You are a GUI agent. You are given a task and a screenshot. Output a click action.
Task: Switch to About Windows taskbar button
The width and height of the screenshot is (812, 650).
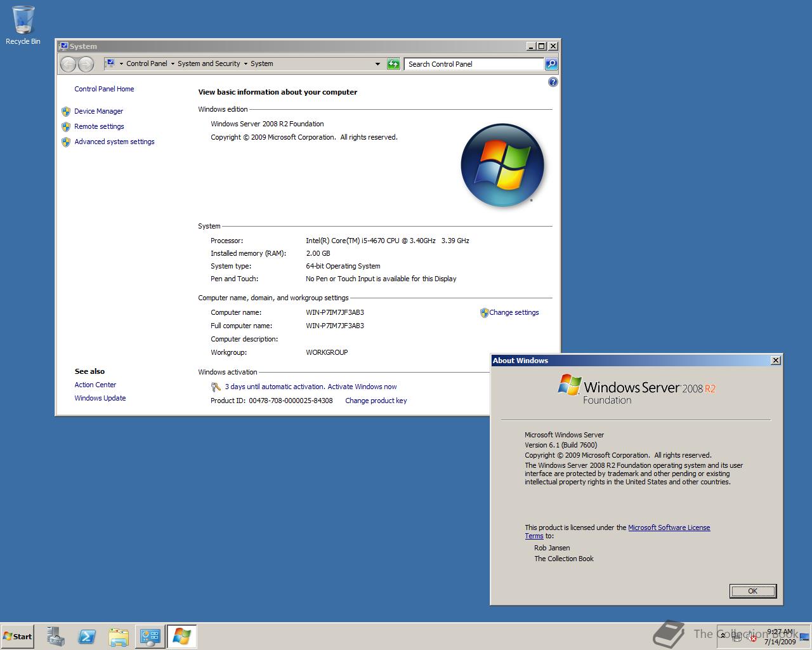pos(181,637)
